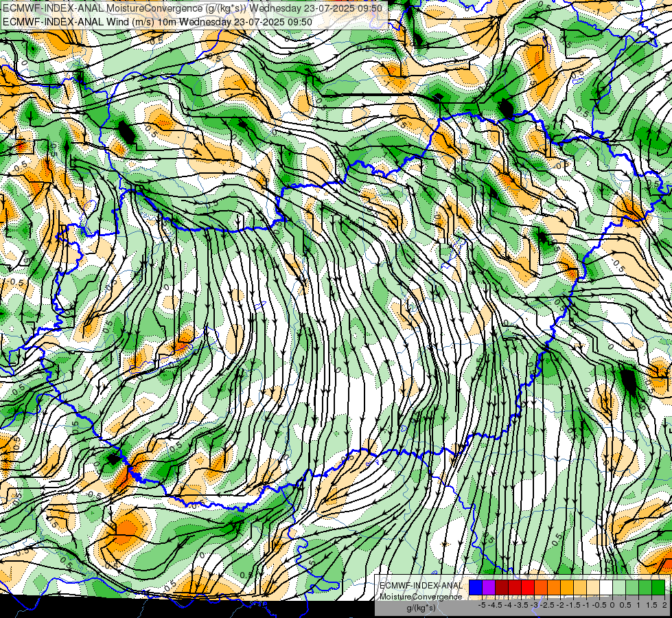Click the swatch between -2.5 and -2
Image resolution: width=672 pixels, height=618 pixels.
tap(554, 587)
